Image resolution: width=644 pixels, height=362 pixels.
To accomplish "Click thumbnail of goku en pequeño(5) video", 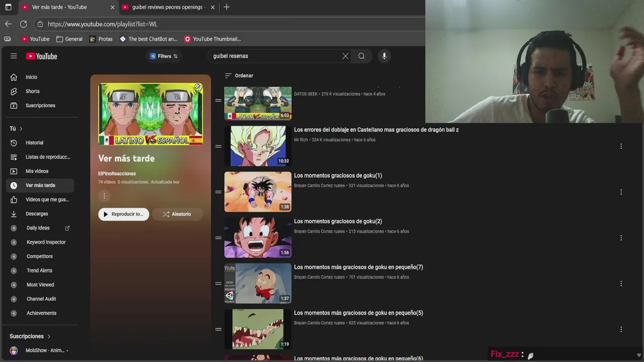I will tap(258, 329).
